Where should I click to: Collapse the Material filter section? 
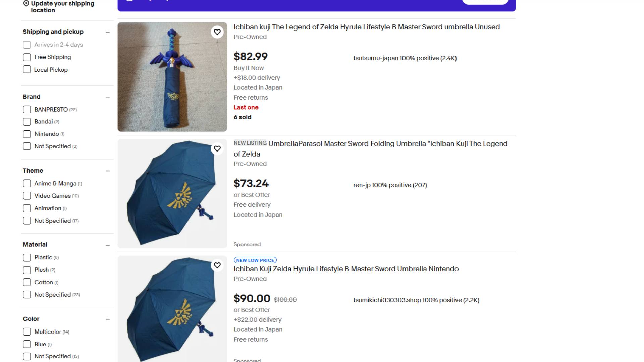tap(107, 245)
